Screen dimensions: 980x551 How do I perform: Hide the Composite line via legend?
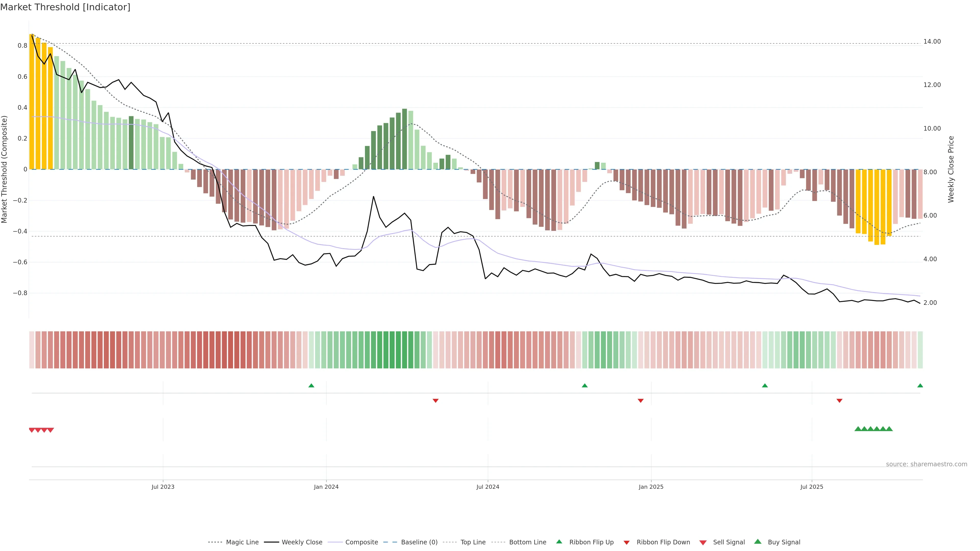[361, 542]
